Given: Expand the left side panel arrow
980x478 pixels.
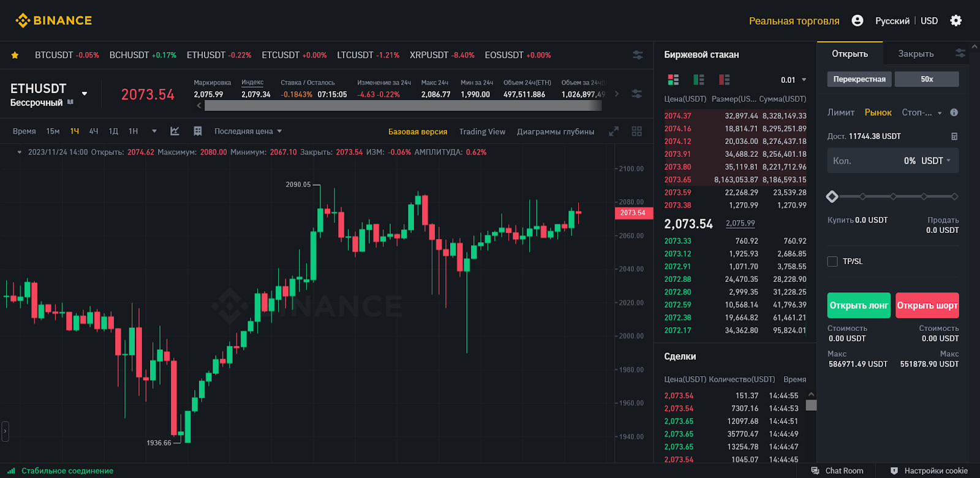Looking at the screenshot, I should click(x=5, y=431).
